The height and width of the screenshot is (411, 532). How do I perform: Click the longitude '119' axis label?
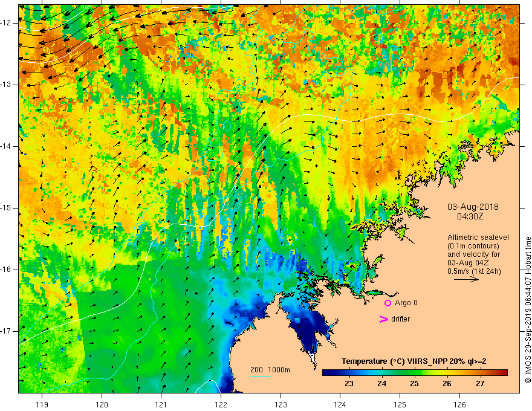(42, 404)
